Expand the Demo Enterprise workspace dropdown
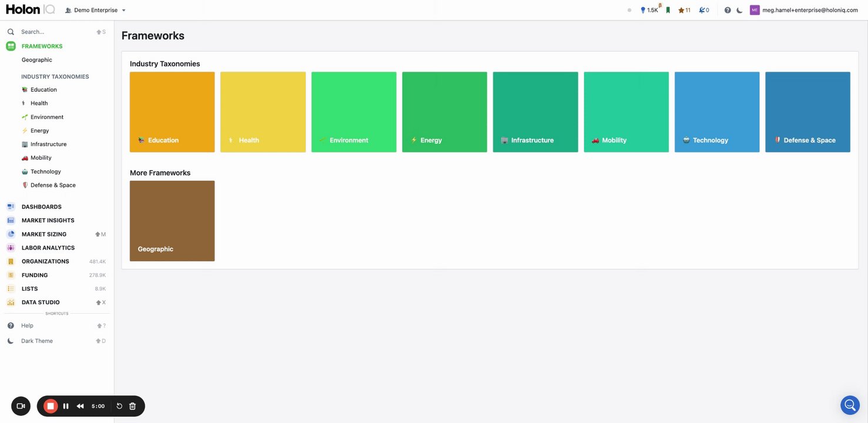The width and height of the screenshot is (868, 423). (x=95, y=10)
